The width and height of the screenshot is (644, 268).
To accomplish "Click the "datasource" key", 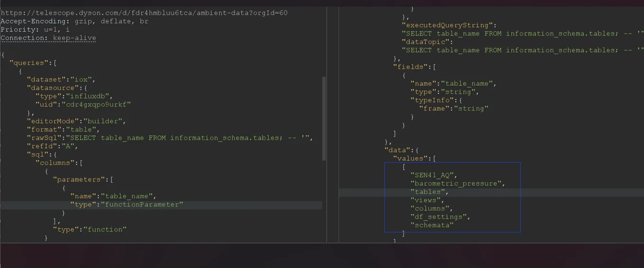I will (53, 88).
